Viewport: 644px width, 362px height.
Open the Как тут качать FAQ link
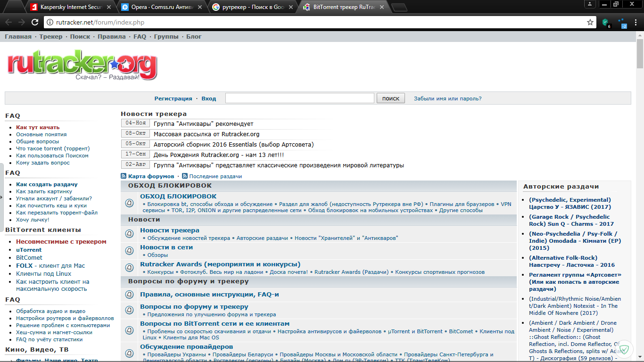tap(38, 127)
